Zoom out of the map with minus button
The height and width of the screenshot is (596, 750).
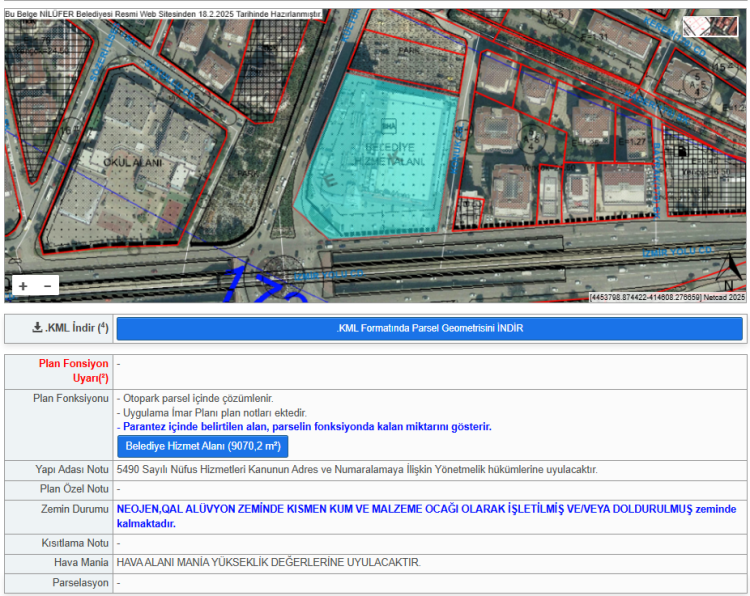click(47, 286)
